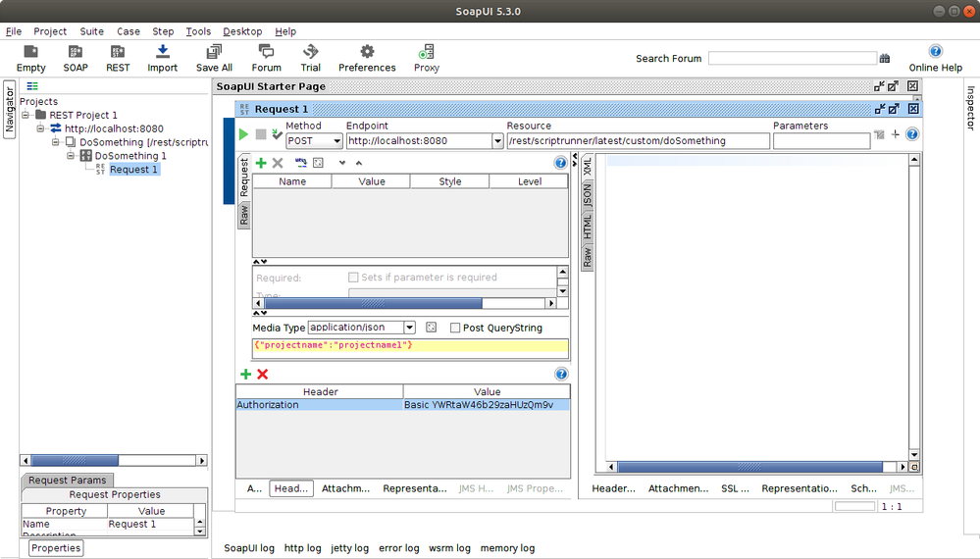Screen dimensions: 980x559
Task: Click green plus to add header
Action: click(x=245, y=375)
